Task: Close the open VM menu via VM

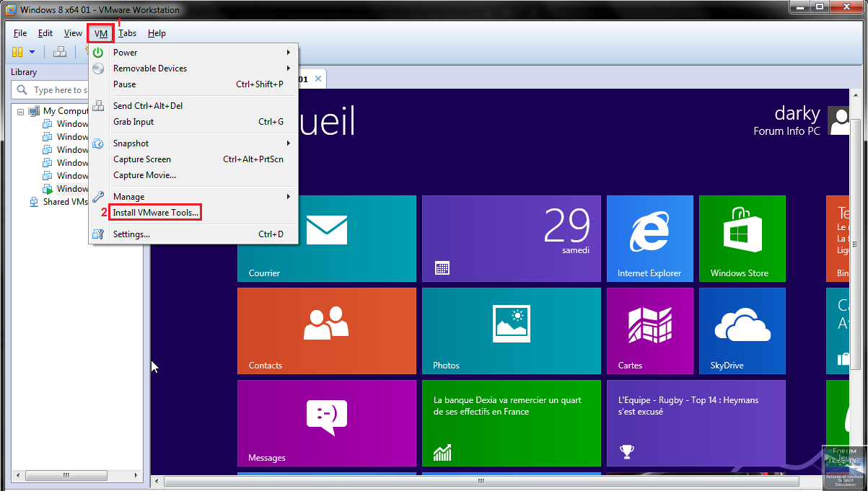Action: 101,33
